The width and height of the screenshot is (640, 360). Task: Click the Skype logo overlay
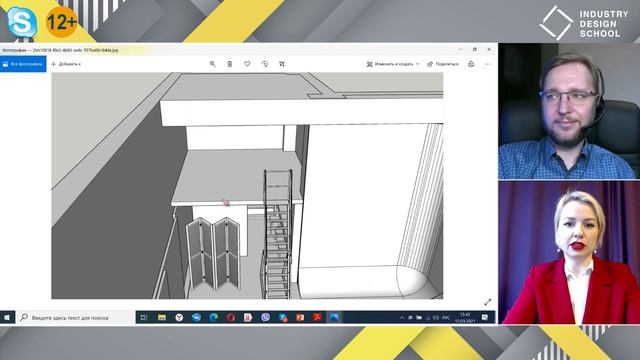pos(21,22)
